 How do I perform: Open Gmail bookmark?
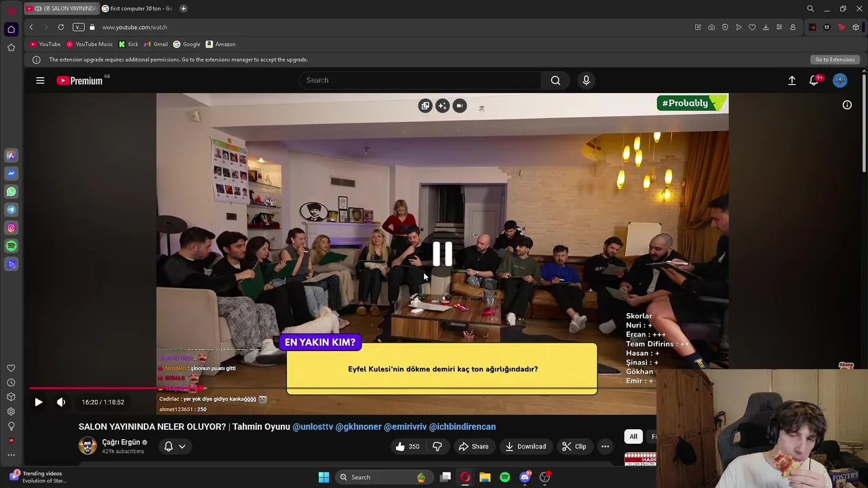[x=156, y=44]
